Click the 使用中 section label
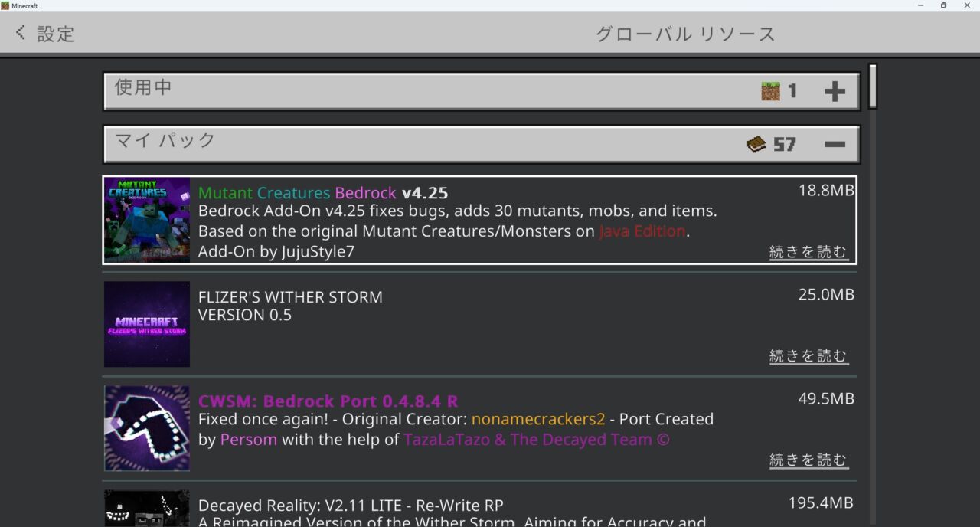This screenshot has width=980, height=527. 143,87
